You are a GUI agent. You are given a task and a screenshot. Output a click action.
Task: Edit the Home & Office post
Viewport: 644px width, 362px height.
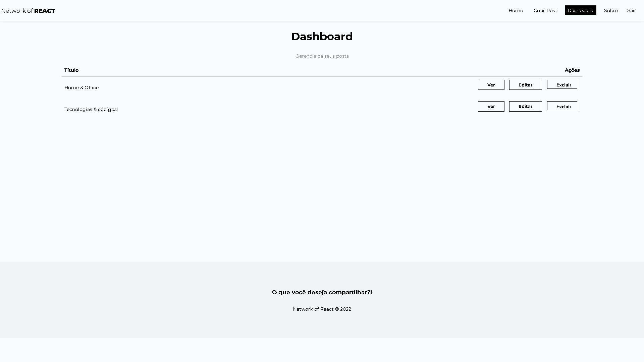tap(525, 85)
